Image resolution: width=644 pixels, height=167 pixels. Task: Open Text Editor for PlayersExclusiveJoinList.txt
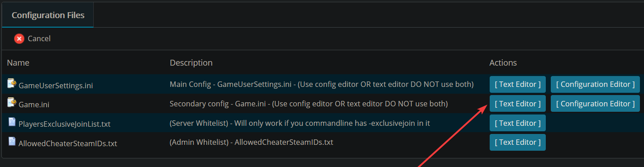[518, 123]
